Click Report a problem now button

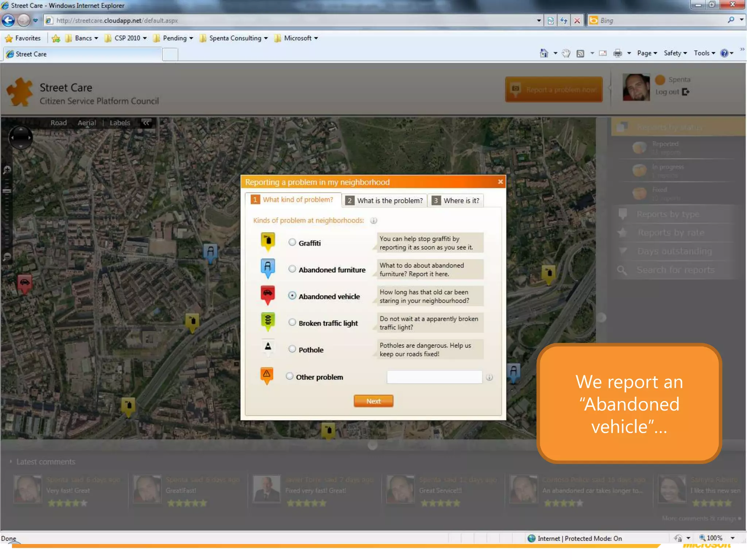click(554, 89)
